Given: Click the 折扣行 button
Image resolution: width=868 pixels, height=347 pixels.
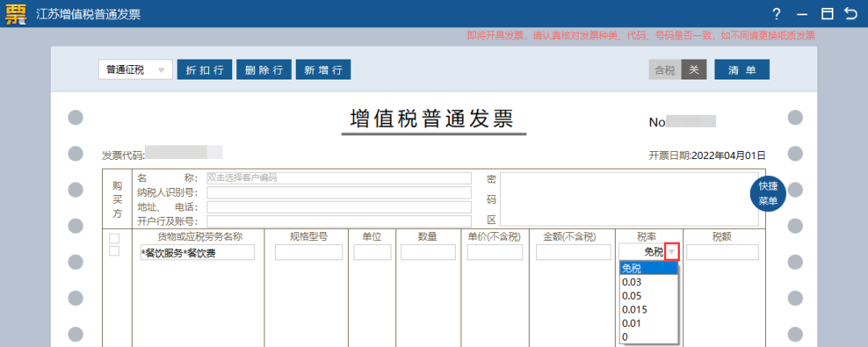Looking at the screenshot, I should [204, 70].
